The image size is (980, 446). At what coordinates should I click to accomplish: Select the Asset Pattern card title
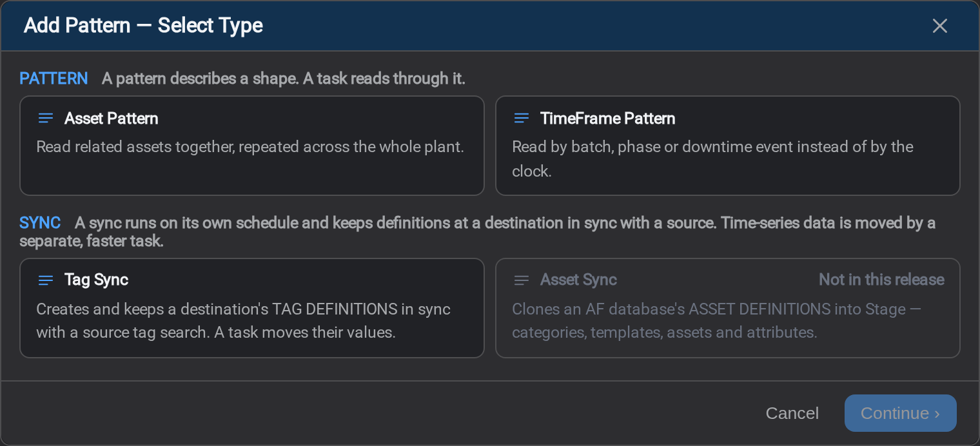click(x=112, y=119)
